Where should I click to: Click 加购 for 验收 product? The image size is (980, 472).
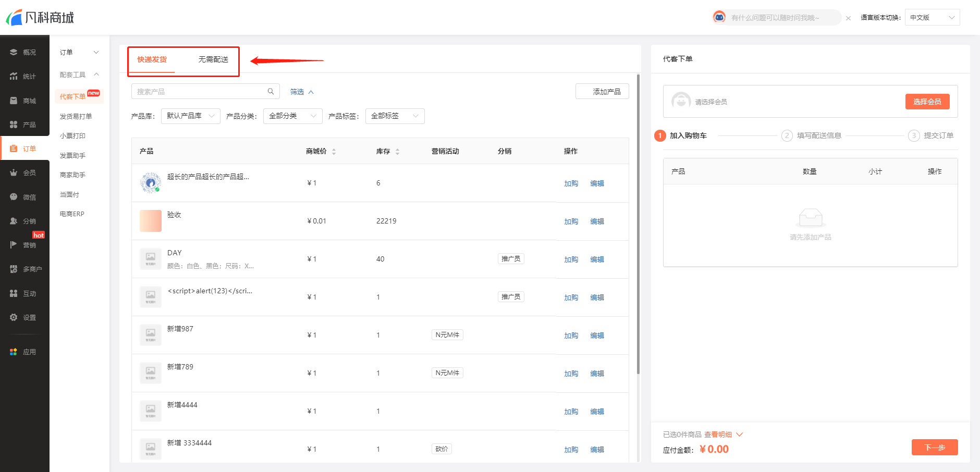(571, 221)
